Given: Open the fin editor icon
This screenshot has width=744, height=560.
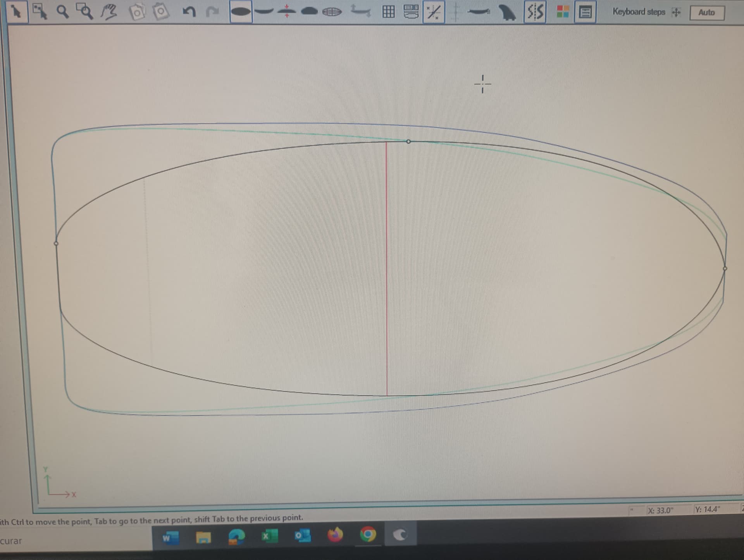Looking at the screenshot, I should [507, 12].
